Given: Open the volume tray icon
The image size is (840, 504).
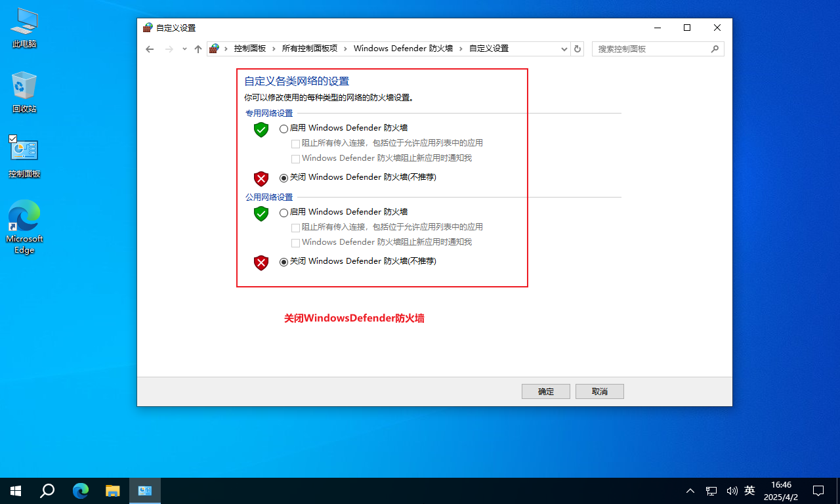Looking at the screenshot, I should point(732,491).
